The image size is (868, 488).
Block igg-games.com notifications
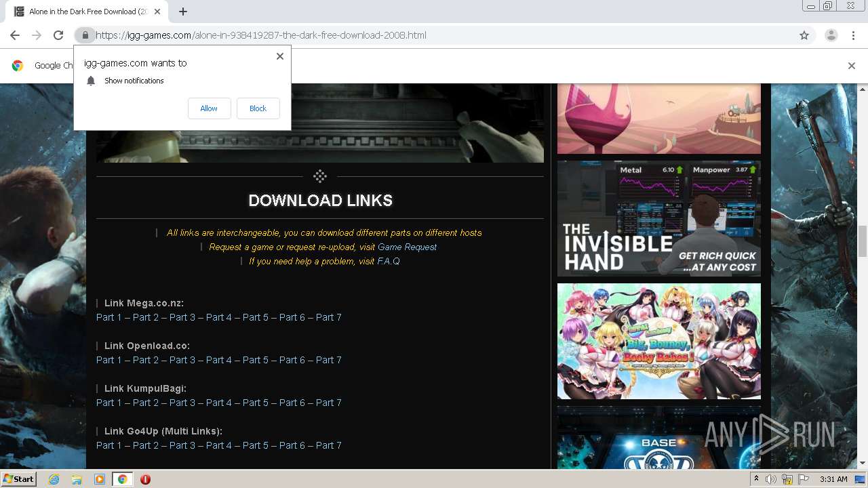tap(258, 108)
